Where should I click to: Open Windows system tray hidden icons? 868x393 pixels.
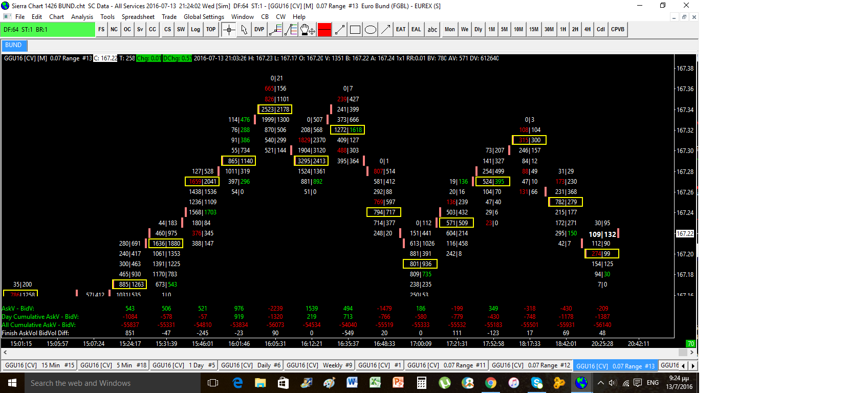601,383
